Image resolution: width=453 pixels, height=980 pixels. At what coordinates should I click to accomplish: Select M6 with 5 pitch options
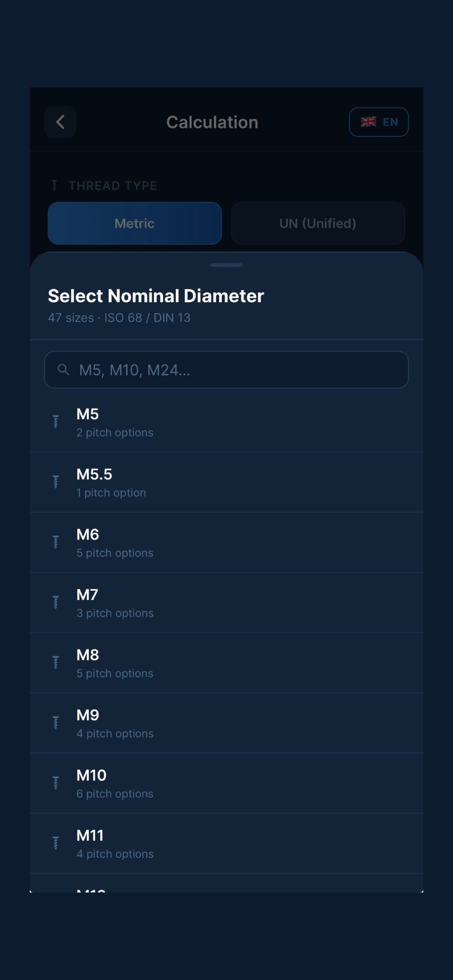[x=226, y=543]
